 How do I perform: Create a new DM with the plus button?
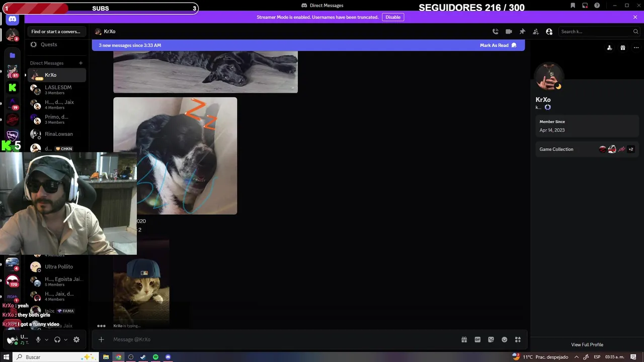tap(80, 63)
